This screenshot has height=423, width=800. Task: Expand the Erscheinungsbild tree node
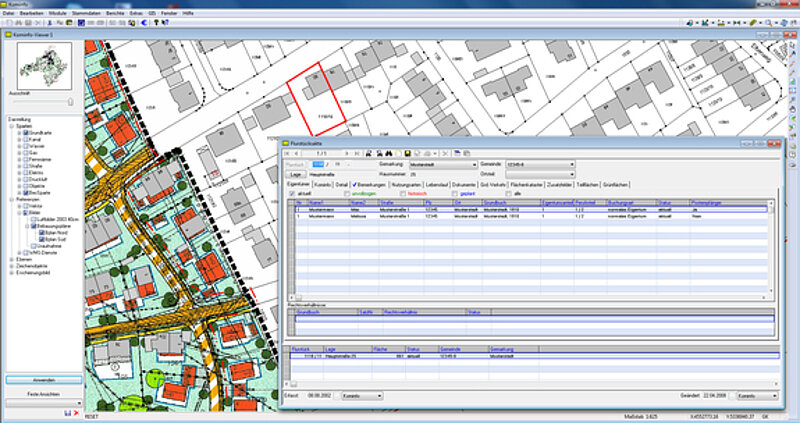(x=12, y=273)
